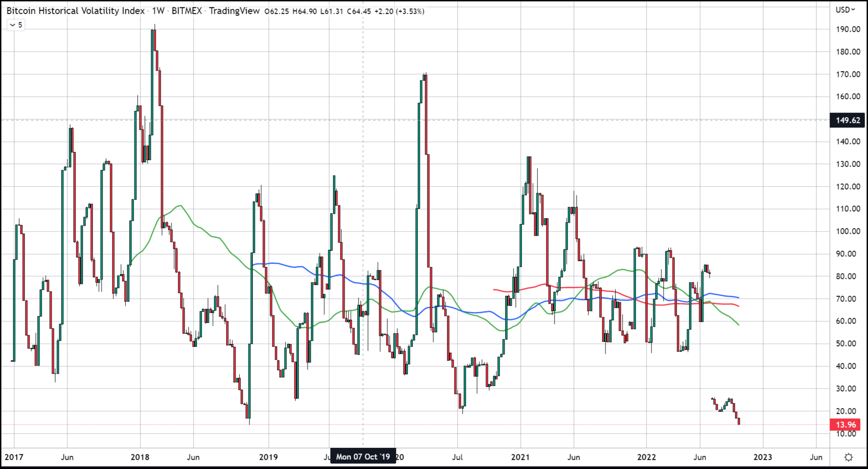Open the USD currency dropdown
The width and height of the screenshot is (868, 469).
point(845,10)
